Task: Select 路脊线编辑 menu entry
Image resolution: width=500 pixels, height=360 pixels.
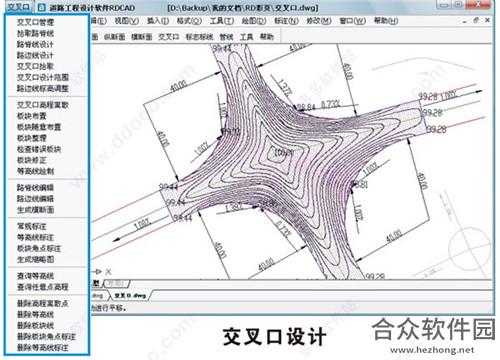Action: [x=35, y=188]
